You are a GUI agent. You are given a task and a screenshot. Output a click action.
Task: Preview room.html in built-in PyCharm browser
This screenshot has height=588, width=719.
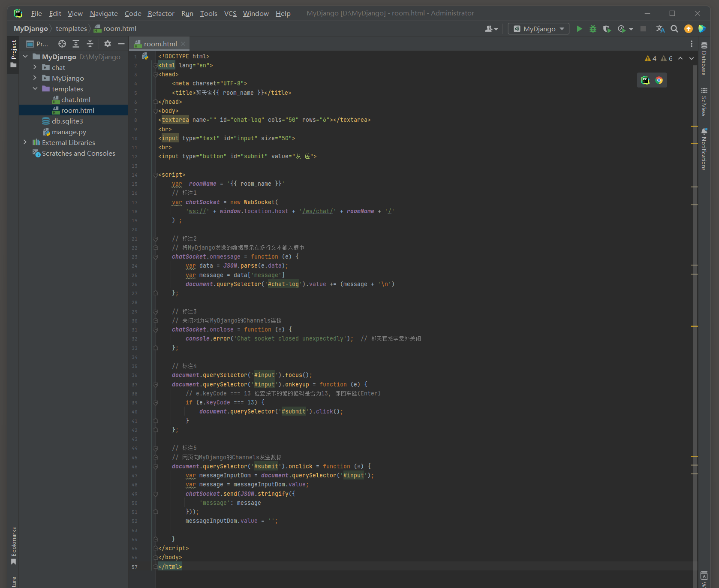(645, 80)
